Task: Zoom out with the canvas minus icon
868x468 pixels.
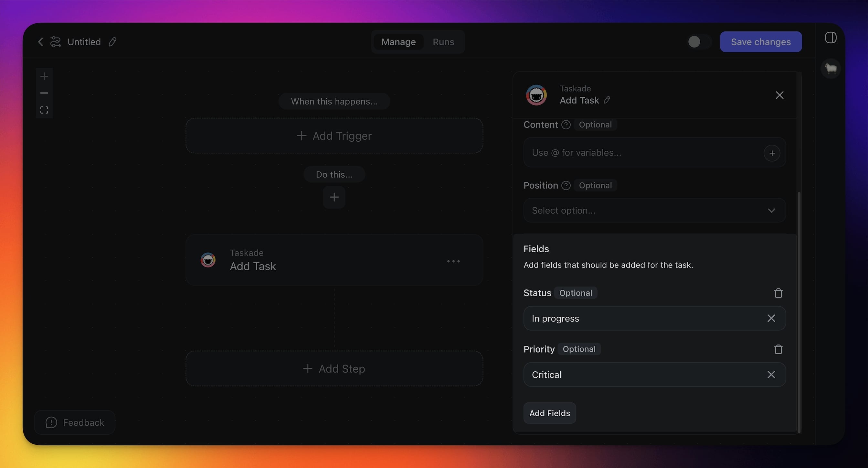Action: pyautogui.click(x=44, y=93)
